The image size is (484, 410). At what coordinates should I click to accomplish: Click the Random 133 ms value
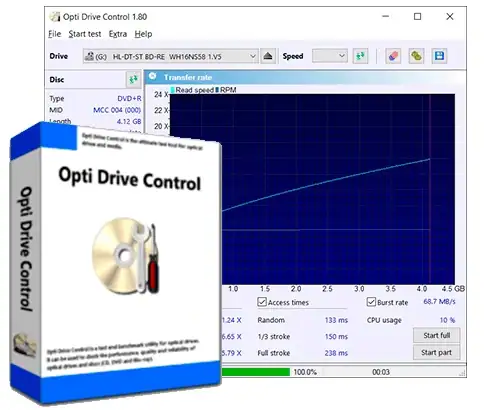pos(336,320)
